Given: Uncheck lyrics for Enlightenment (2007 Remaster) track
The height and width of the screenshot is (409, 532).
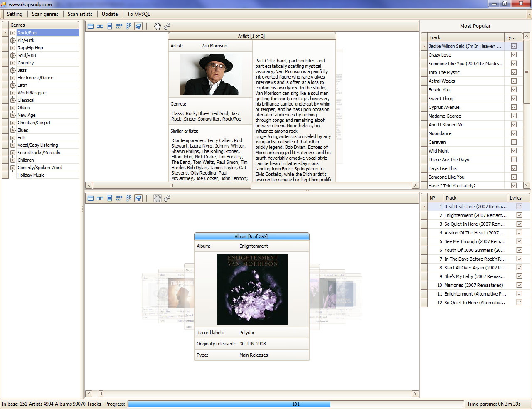Looking at the screenshot, I should (519, 215).
